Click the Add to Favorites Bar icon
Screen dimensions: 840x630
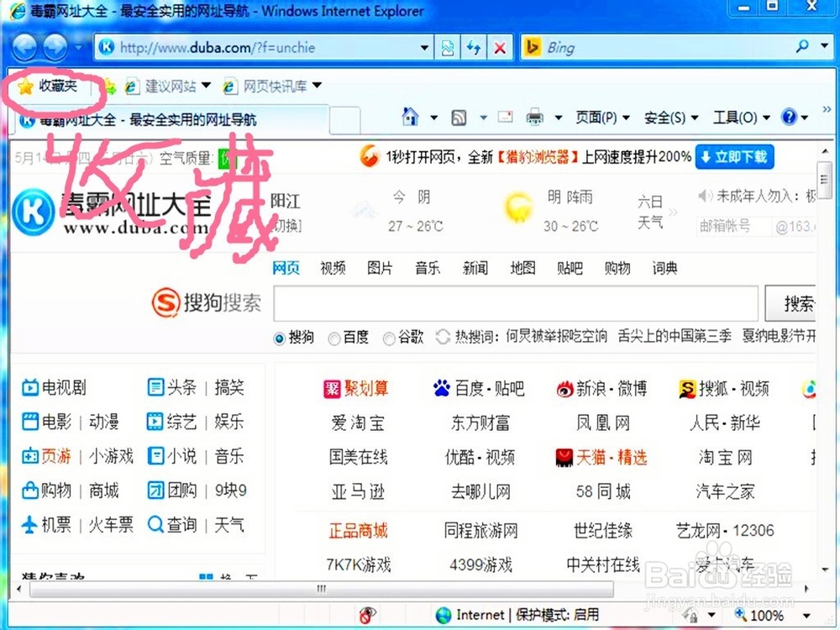pos(110,87)
